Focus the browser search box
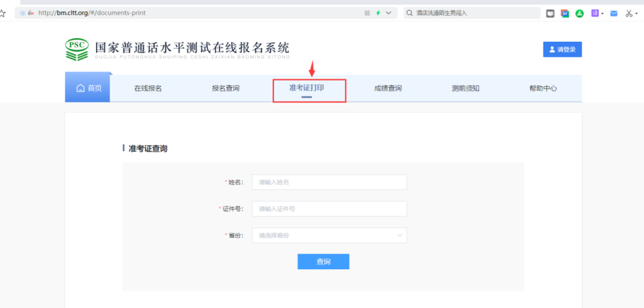Image resolution: width=644 pixels, height=308 pixels. 472,13
